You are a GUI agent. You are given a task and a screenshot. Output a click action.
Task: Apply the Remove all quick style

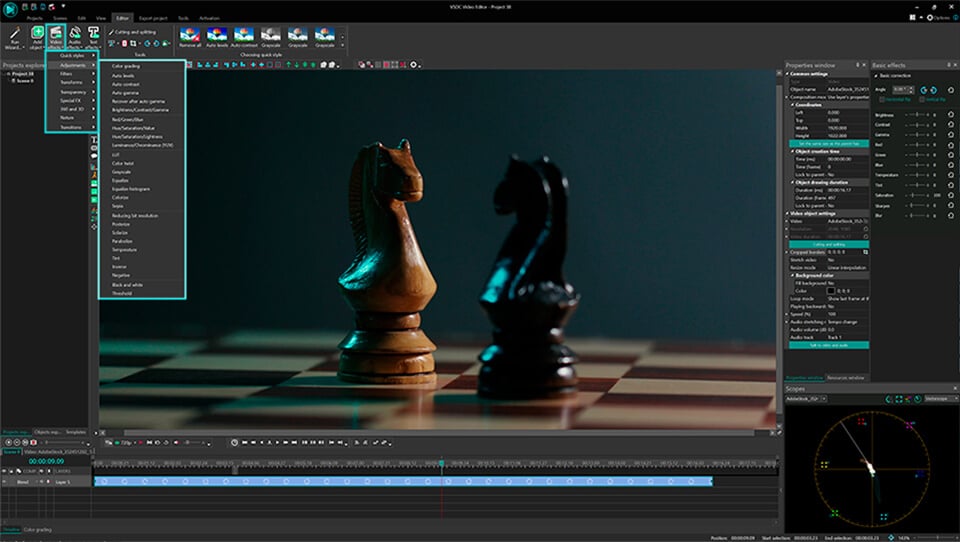(x=190, y=37)
